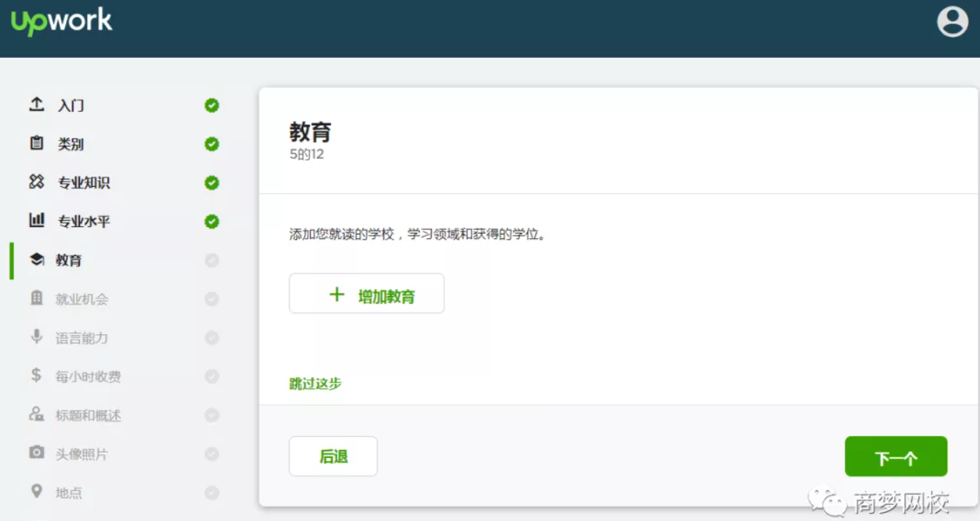Open the 语言能力 step

point(82,338)
